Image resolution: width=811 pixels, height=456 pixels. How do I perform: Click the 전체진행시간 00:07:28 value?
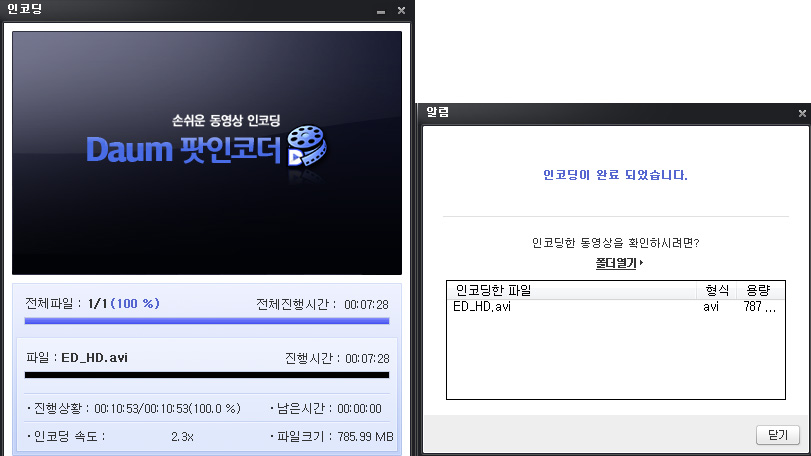pos(366,305)
